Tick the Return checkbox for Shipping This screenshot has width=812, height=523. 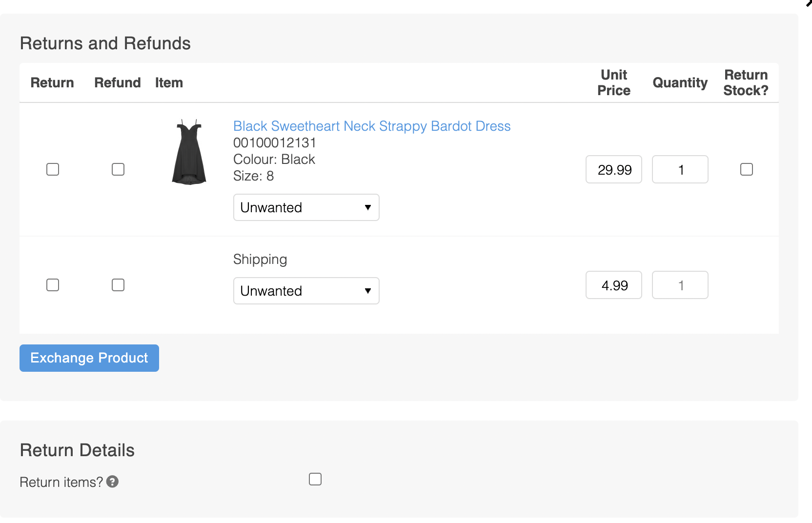(x=53, y=285)
